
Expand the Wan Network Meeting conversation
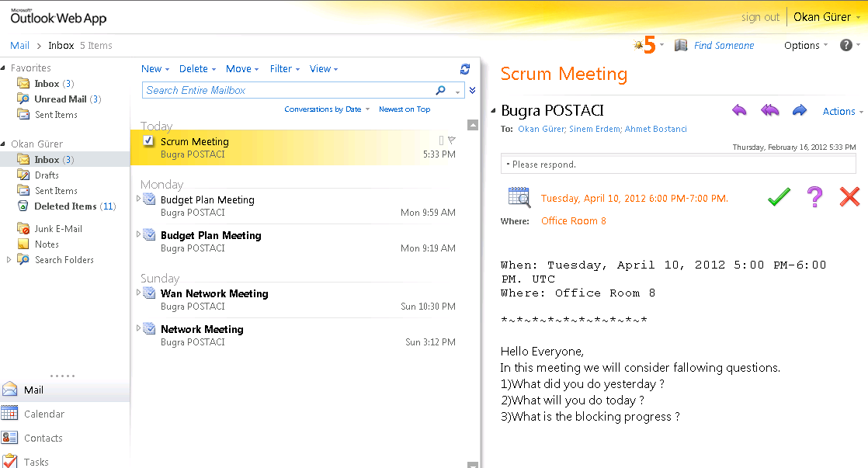(x=139, y=293)
